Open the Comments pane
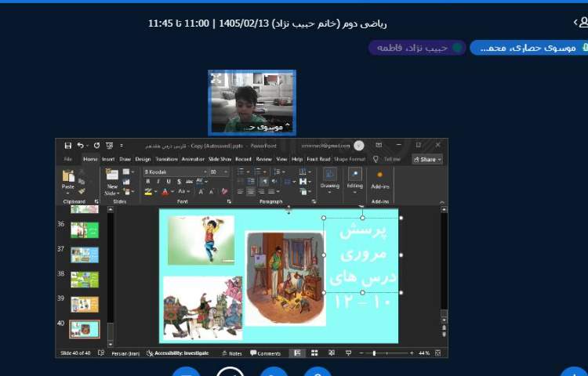 pos(265,353)
